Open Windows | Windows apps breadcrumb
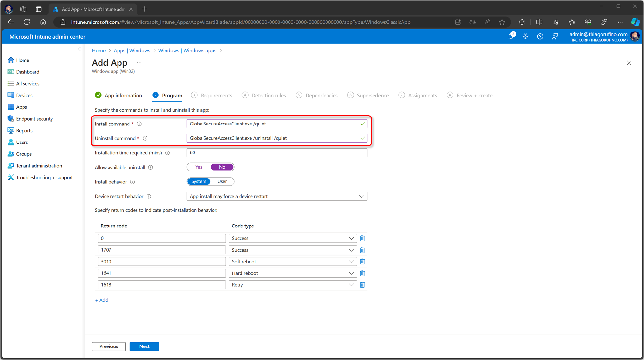This screenshot has height=360, width=644. coord(187,51)
